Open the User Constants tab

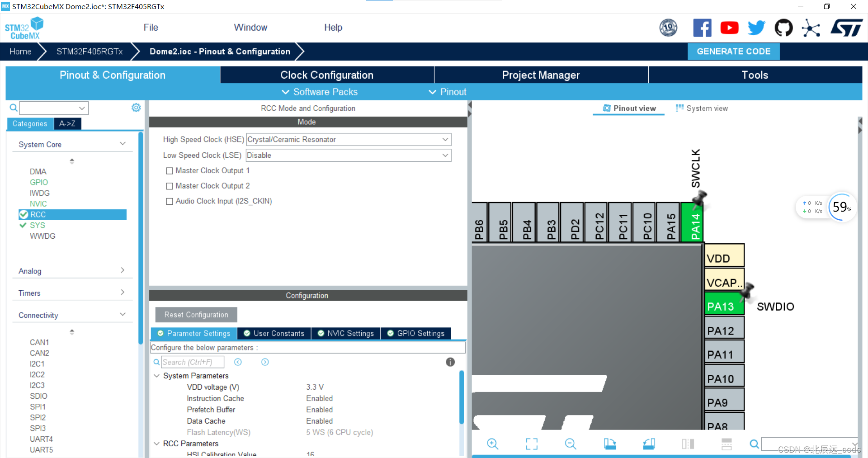click(274, 333)
